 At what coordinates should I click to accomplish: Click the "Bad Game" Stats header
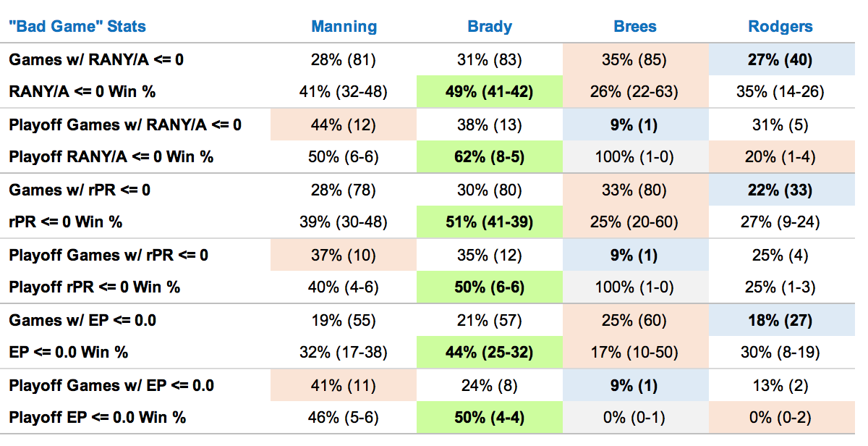coord(77,27)
